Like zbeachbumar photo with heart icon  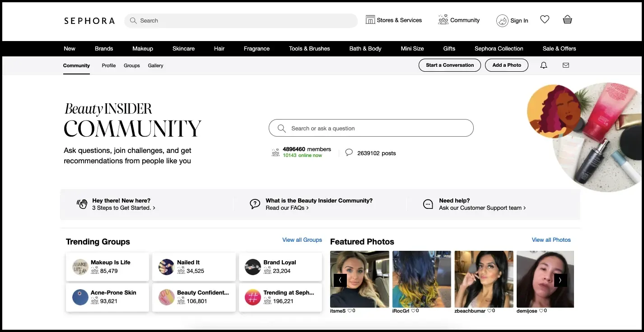coord(490,311)
